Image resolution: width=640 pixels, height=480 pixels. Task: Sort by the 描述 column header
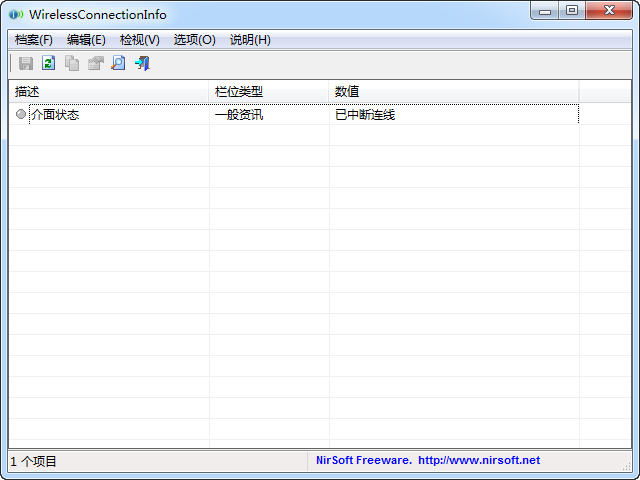(x=109, y=91)
